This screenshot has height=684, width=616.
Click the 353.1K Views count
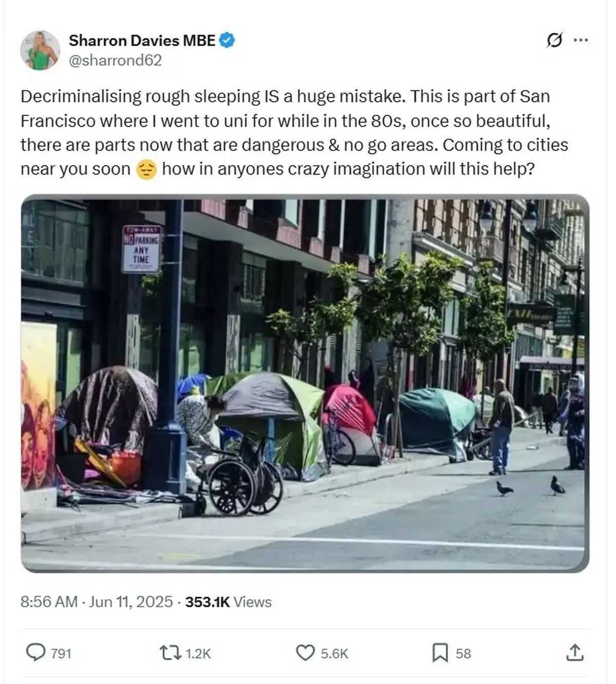228,601
